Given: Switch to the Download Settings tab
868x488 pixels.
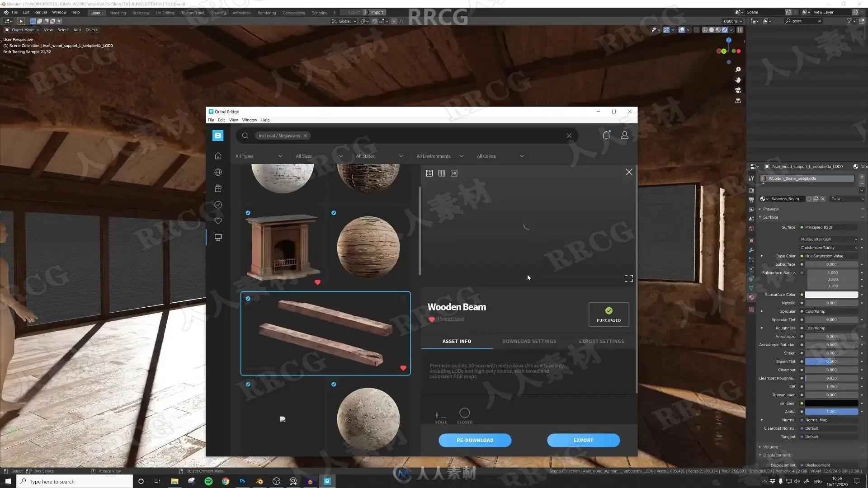Looking at the screenshot, I should click(529, 341).
